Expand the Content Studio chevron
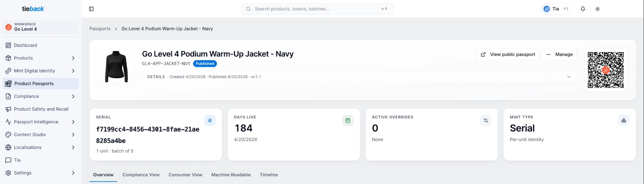This screenshot has height=184, width=644. [73, 134]
